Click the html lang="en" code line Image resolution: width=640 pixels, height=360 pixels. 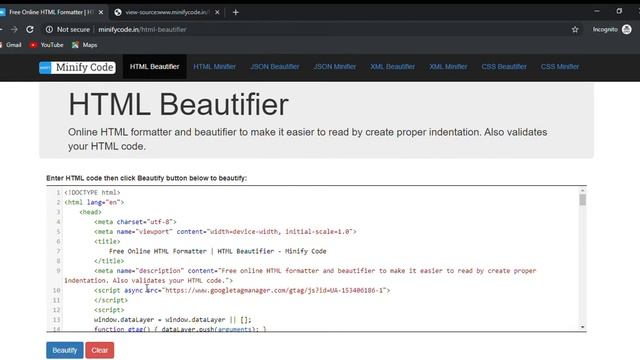point(94,202)
